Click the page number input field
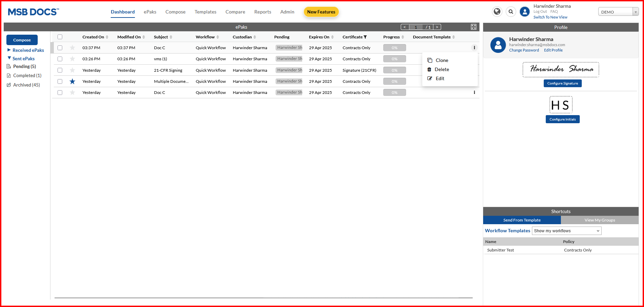This screenshot has width=644, height=307. pos(416,27)
